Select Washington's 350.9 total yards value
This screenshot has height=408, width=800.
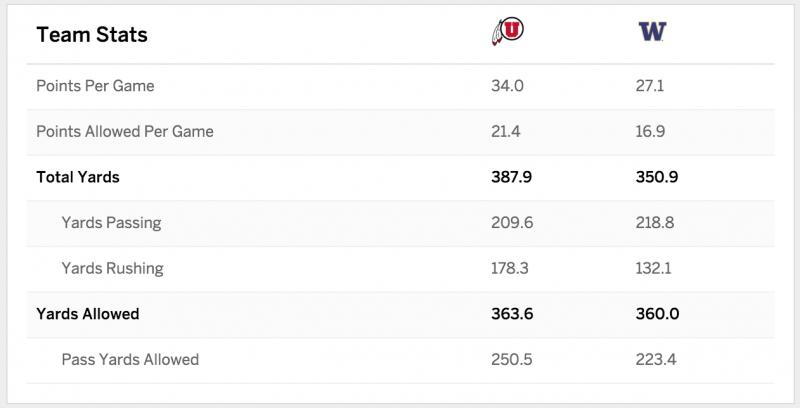pyautogui.click(x=657, y=177)
